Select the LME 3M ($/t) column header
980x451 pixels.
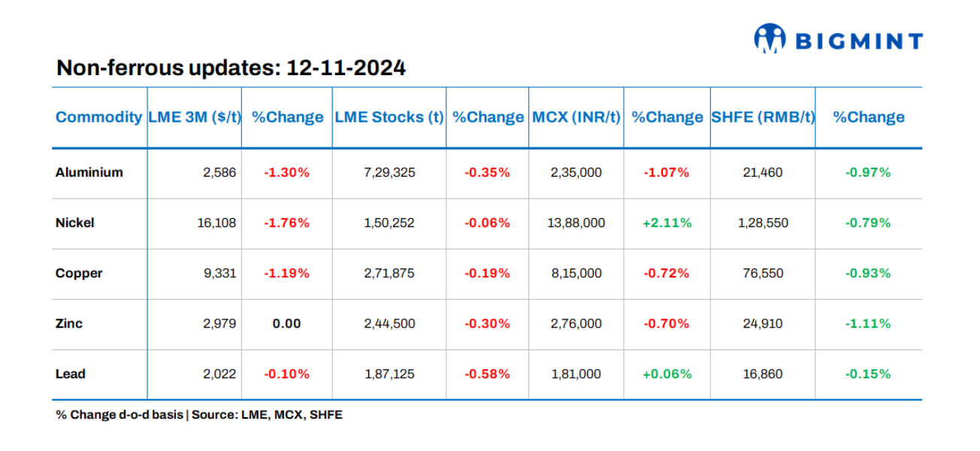click(x=195, y=117)
